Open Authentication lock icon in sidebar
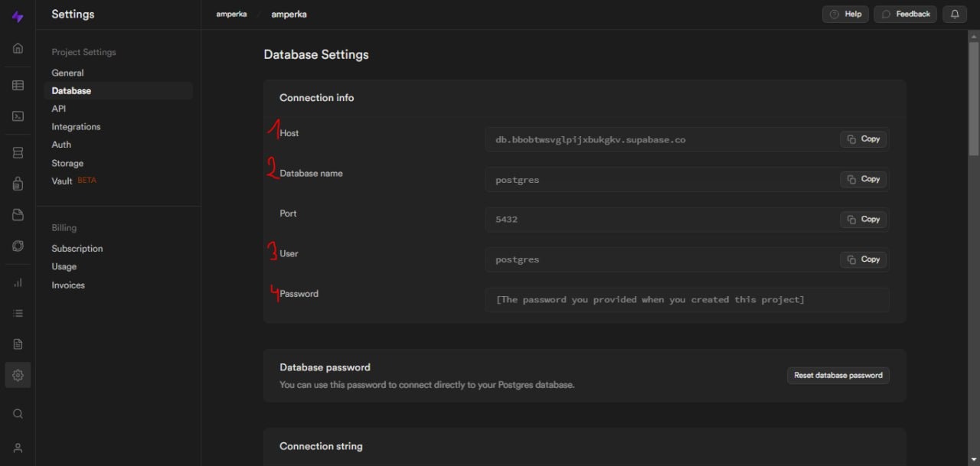The width and height of the screenshot is (980, 466). click(x=18, y=184)
